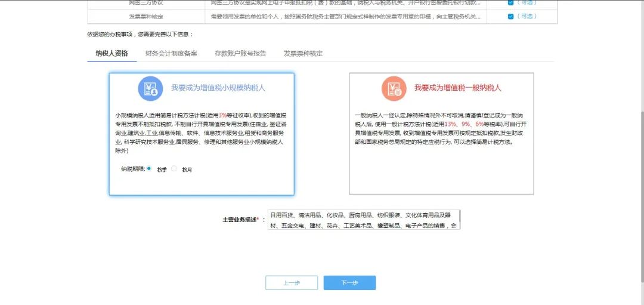Click the 纳税期限 label

(133, 169)
